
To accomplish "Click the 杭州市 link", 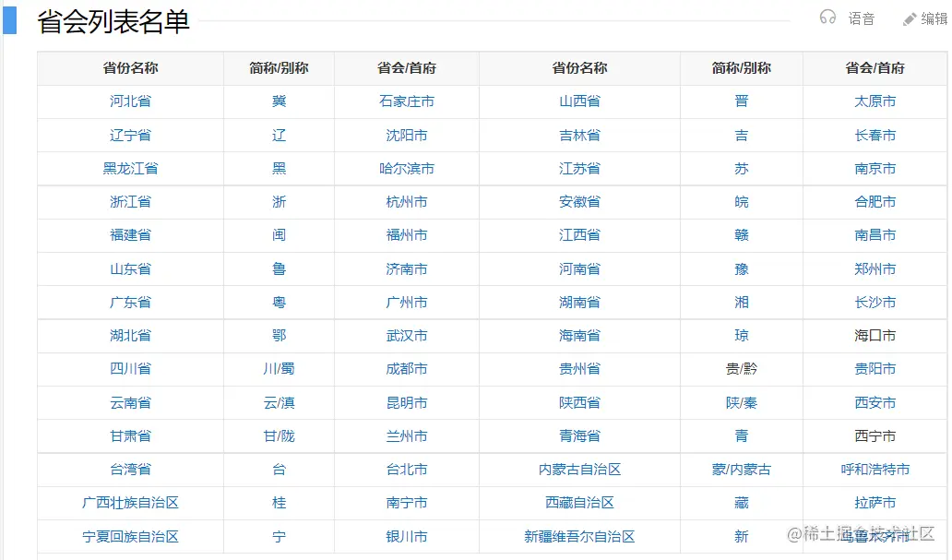I will (407, 202).
